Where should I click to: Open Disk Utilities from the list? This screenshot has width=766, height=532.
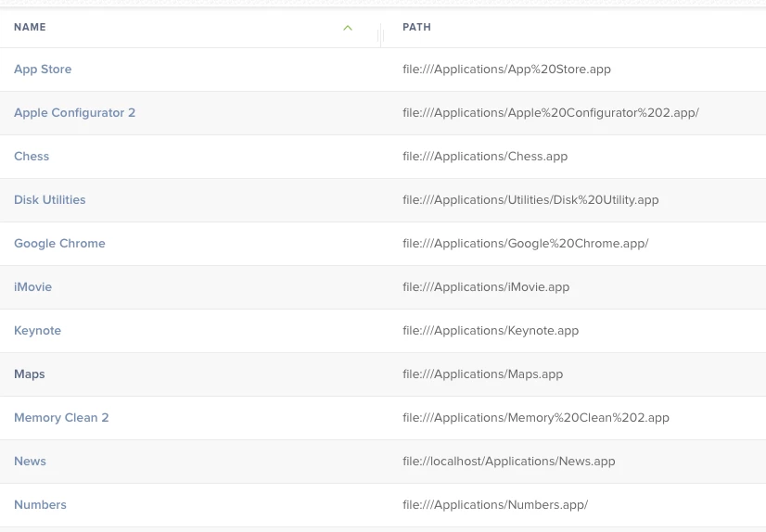[x=50, y=200]
